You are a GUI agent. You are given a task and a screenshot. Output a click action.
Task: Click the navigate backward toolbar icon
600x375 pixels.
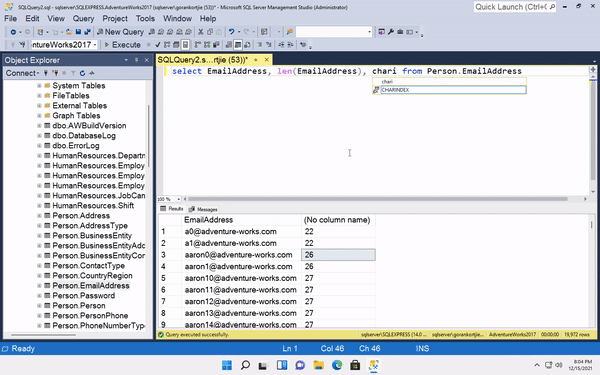pyautogui.click(x=13, y=32)
